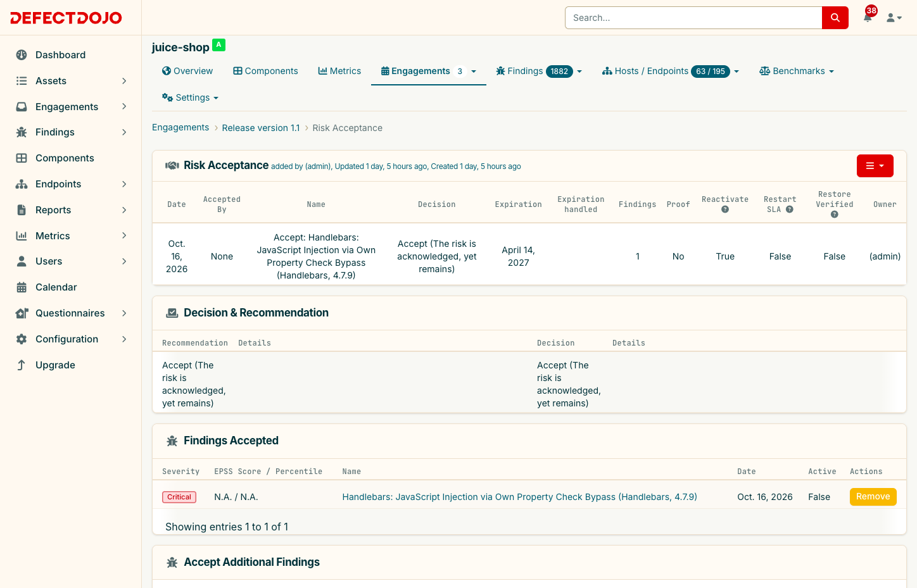Expand the Assets sidebar submenu chevron

pos(124,81)
